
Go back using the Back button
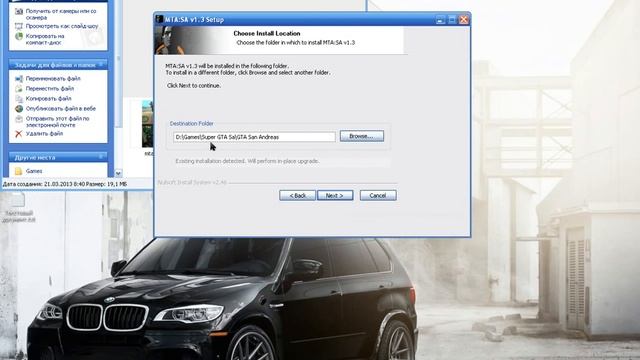[297, 196]
